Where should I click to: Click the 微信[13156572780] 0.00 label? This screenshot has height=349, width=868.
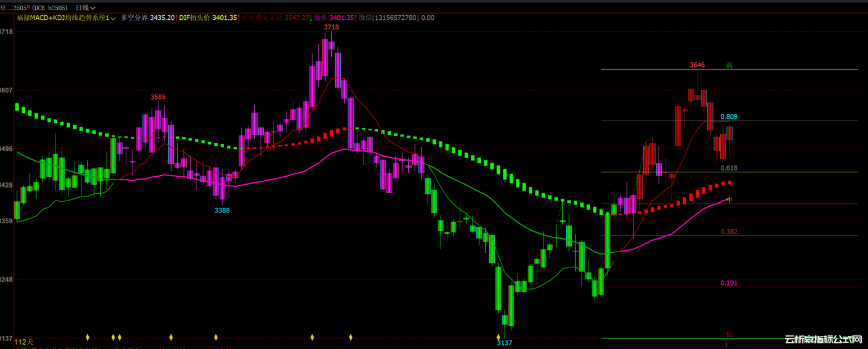(397, 18)
